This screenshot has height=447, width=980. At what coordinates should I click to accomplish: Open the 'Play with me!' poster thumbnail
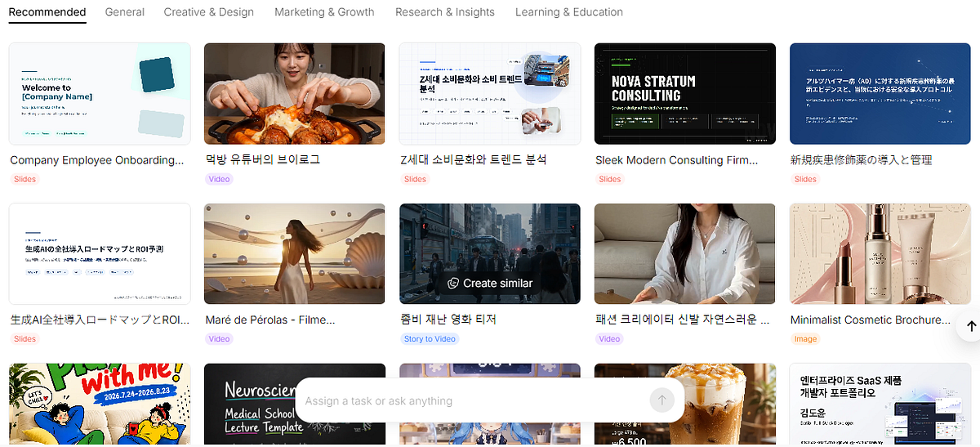100,405
